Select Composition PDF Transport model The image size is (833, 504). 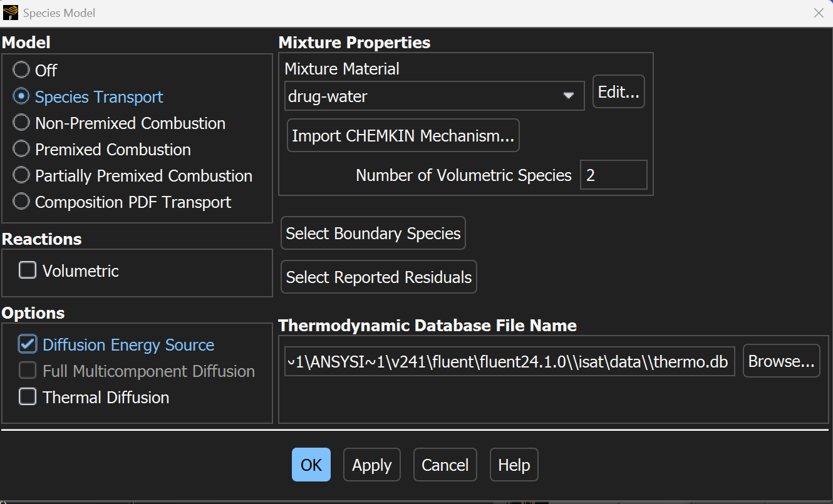pyautogui.click(x=21, y=202)
